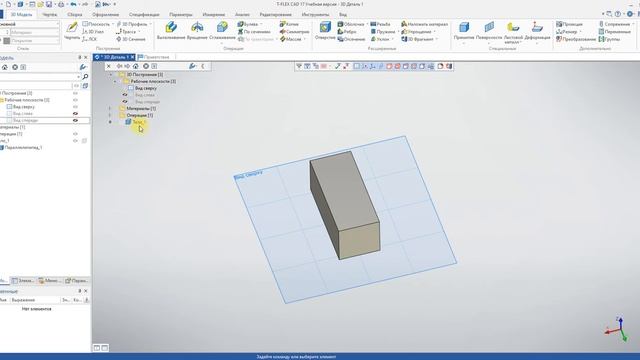Image resolution: width=640 pixels, height=360 pixels.
Task: Toggle visibility of Тело_1 row in panel
Action: [x=75, y=141]
